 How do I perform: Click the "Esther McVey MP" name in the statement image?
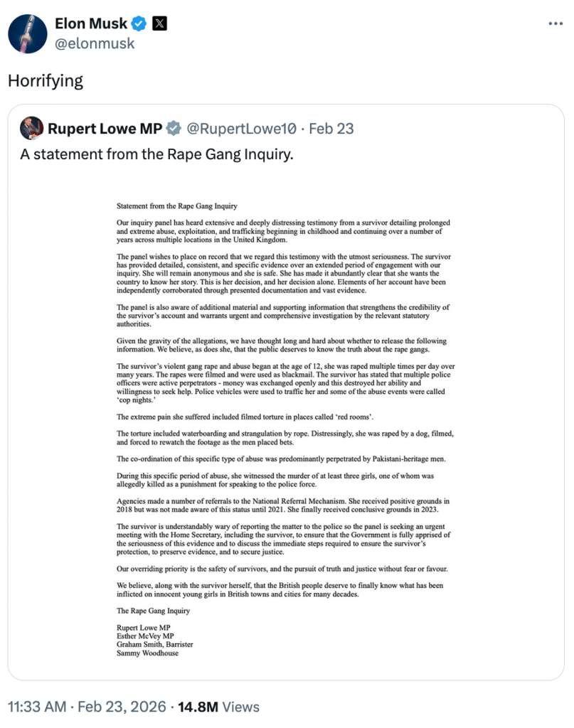[146, 636]
